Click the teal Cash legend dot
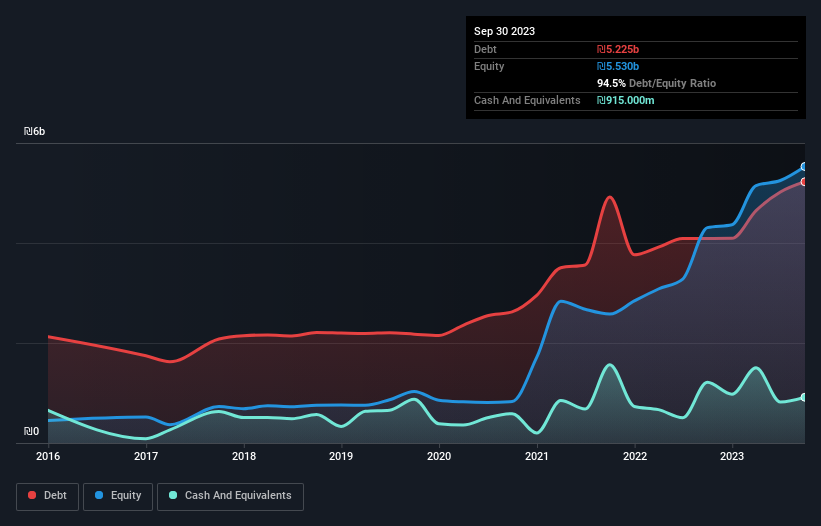This screenshot has width=821, height=526. [173, 495]
